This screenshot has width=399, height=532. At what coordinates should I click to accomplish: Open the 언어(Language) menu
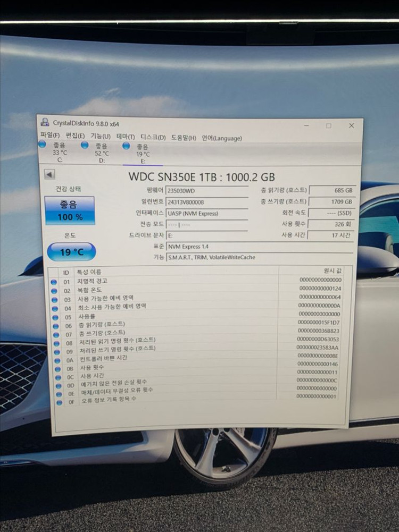[x=222, y=138]
